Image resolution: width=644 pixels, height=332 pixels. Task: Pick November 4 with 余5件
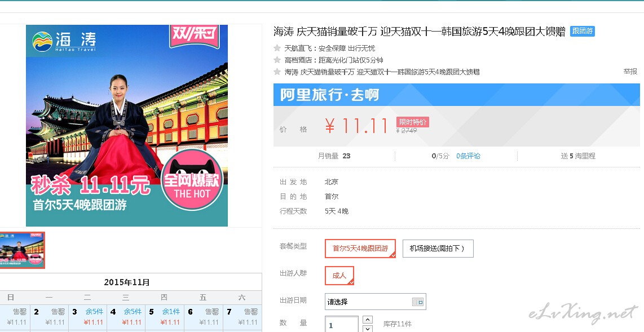tap(126, 317)
